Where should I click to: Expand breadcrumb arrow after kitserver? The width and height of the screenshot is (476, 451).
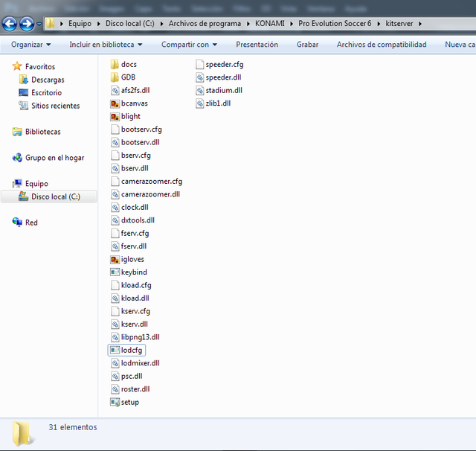(420, 24)
